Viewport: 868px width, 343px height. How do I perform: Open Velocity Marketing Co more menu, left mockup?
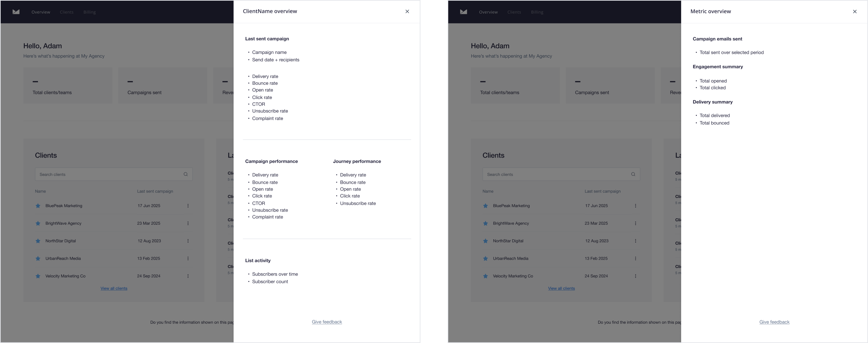pos(188,276)
